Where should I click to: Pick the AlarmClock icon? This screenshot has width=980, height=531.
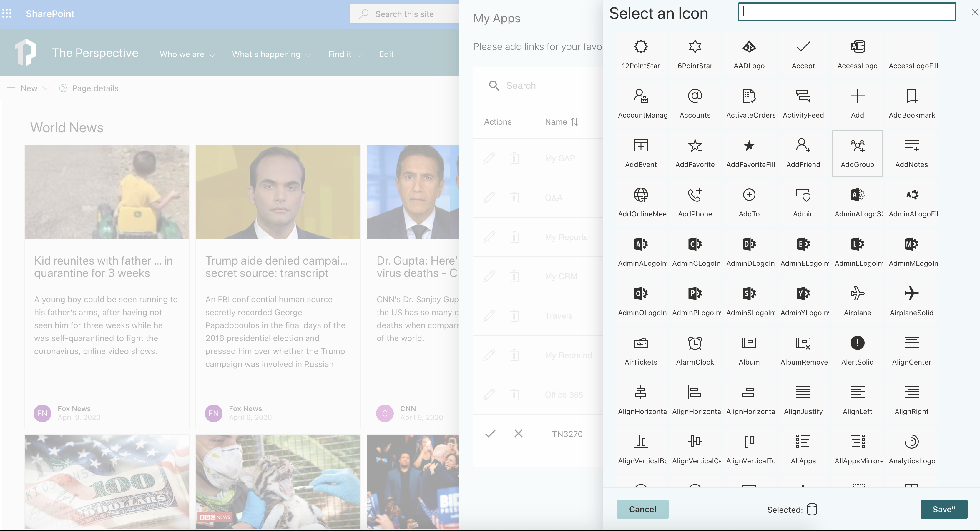point(695,351)
